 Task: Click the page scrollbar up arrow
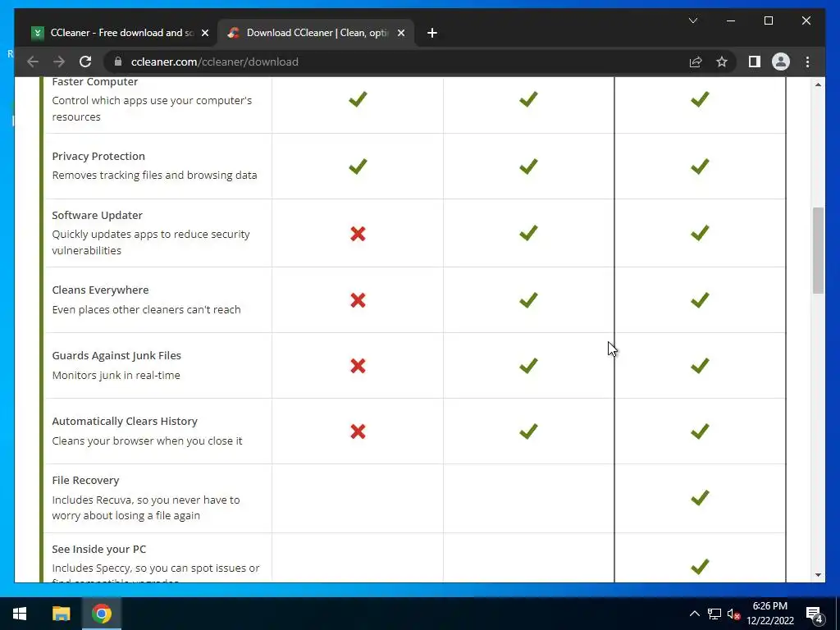[818, 84]
